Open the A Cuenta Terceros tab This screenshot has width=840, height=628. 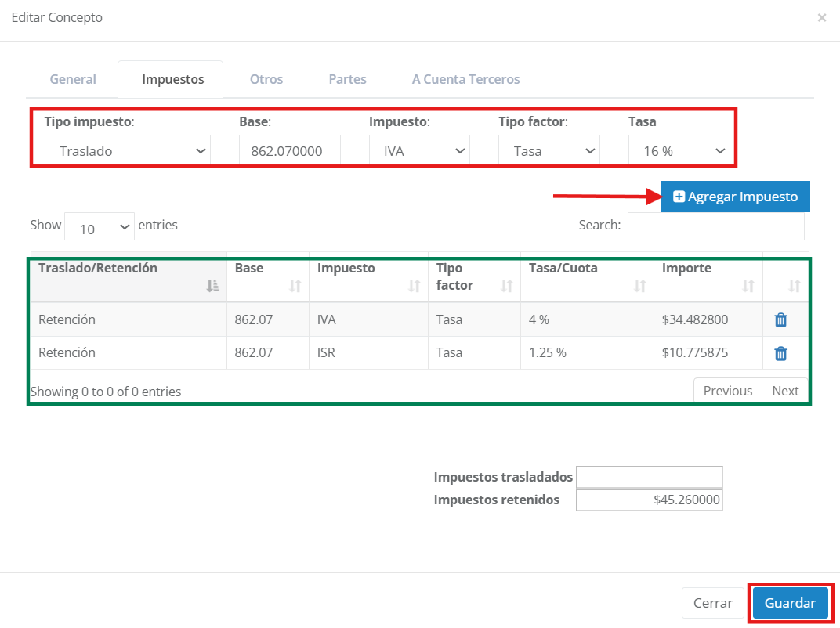(465, 79)
